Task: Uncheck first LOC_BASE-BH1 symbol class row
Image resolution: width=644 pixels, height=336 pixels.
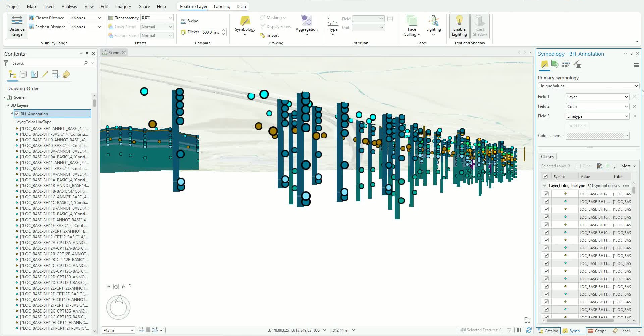Action: click(x=546, y=194)
